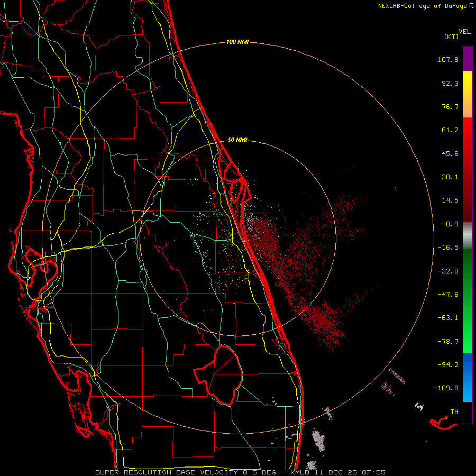The width and height of the screenshot is (476, 476).
Task: Click the 14.5 legend value
Action: click(450, 200)
